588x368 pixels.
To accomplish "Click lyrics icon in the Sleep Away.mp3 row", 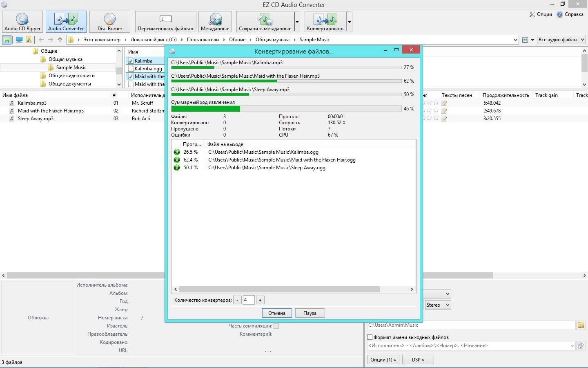I will (x=444, y=119).
